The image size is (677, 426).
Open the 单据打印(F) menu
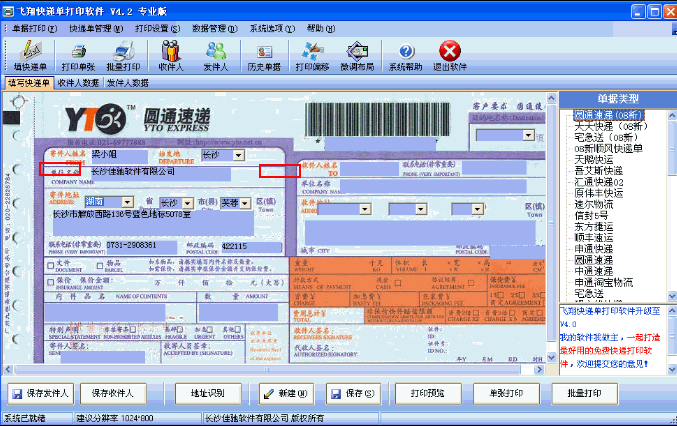(x=35, y=28)
